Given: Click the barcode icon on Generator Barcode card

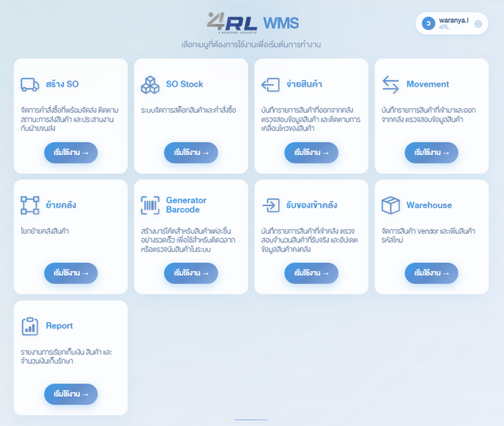Looking at the screenshot, I should tap(150, 205).
